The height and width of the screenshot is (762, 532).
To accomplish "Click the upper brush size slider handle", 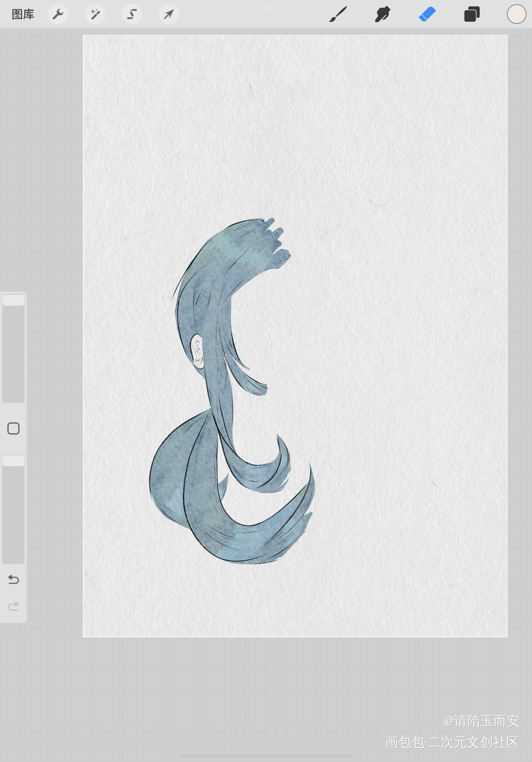I will [13, 300].
